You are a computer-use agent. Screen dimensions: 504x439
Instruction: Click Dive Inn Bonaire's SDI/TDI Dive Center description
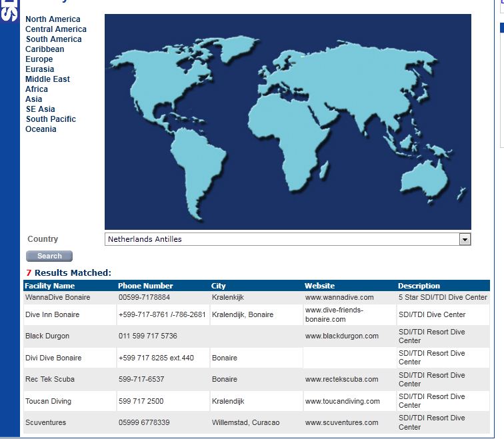(432, 314)
